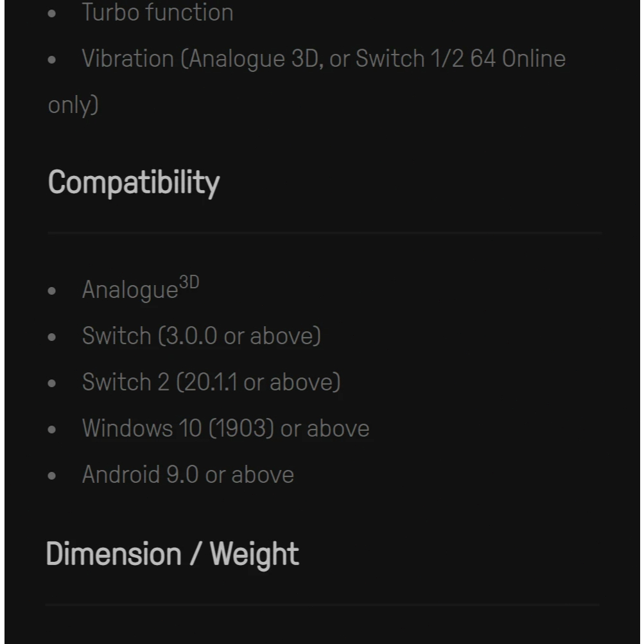
Task: Click the Vibration feature list item text
Action: click(324, 59)
